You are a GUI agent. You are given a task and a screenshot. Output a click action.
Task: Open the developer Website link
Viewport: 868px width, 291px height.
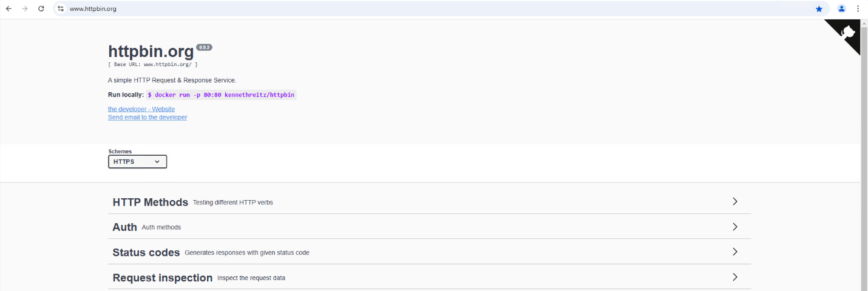click(141, 109)
